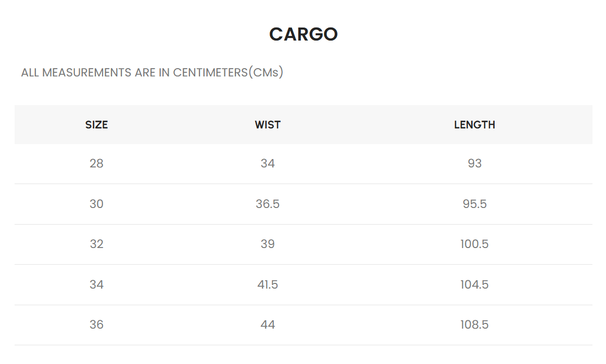Click length value 104.5
The width and height of the screenshot is (606, 364).
click(x=474, y=284)
